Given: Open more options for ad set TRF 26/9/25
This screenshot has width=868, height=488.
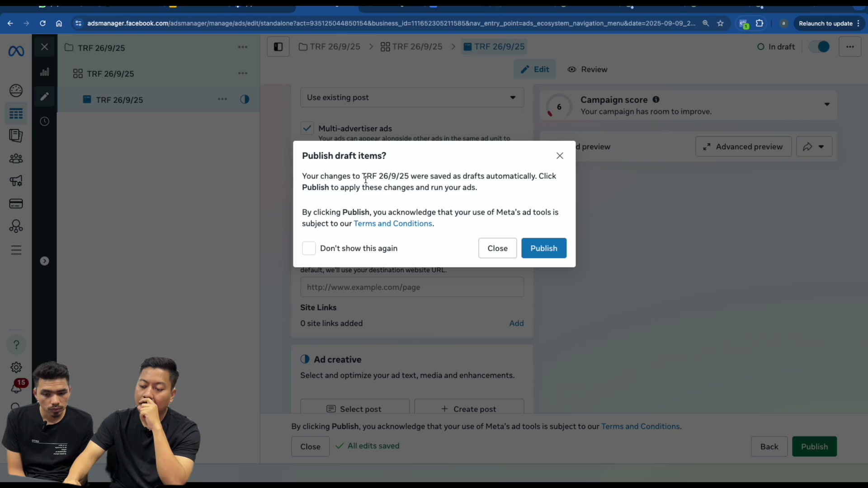Looking at the screenshot, I should (243, 73).
